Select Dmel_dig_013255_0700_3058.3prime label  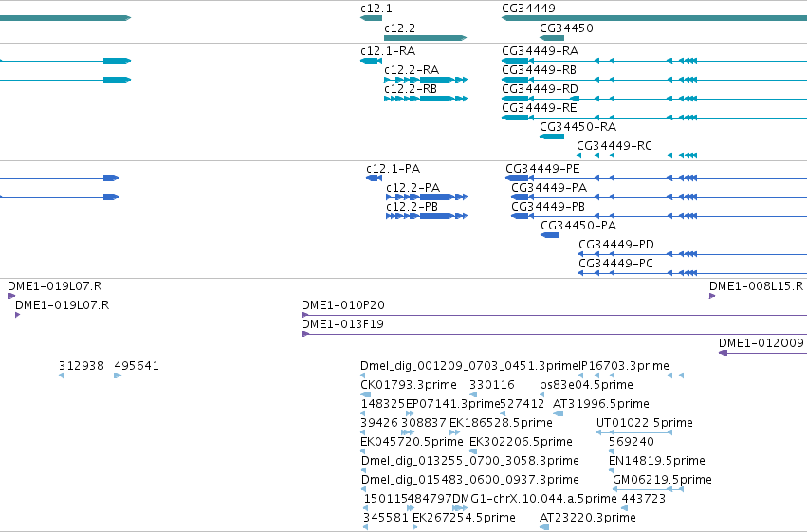[x=470, y=462]
